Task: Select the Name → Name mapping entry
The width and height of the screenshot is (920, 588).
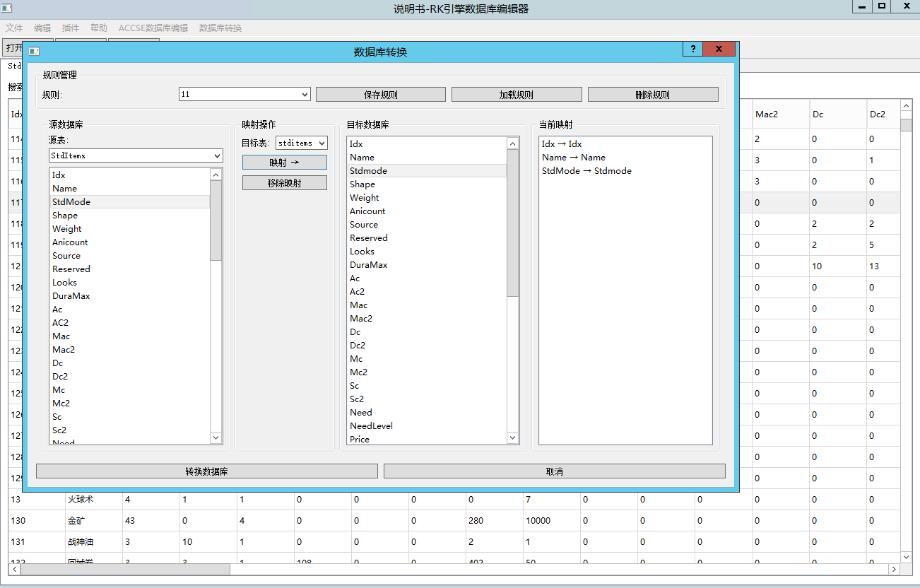Action: [573, 158]
